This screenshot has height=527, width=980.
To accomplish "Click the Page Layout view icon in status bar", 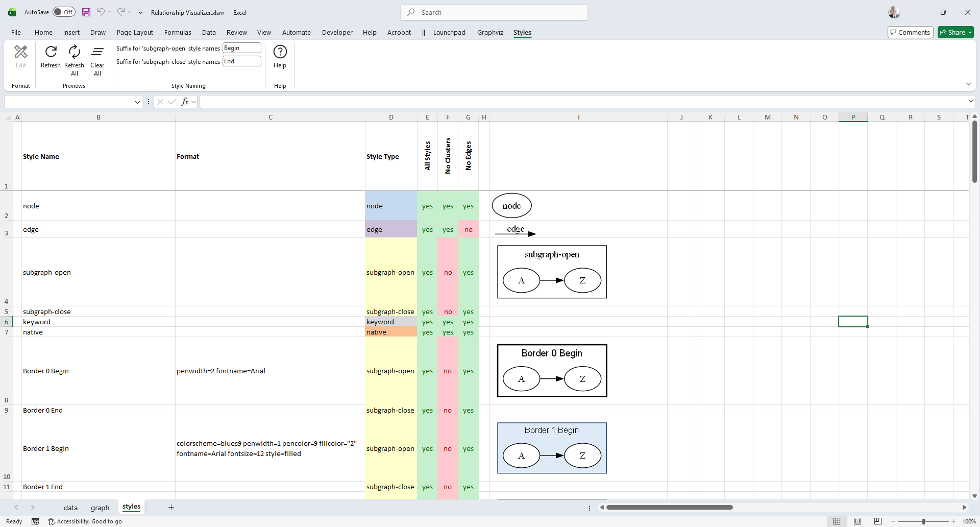I will pyautogui.click(x=857, y=521).
